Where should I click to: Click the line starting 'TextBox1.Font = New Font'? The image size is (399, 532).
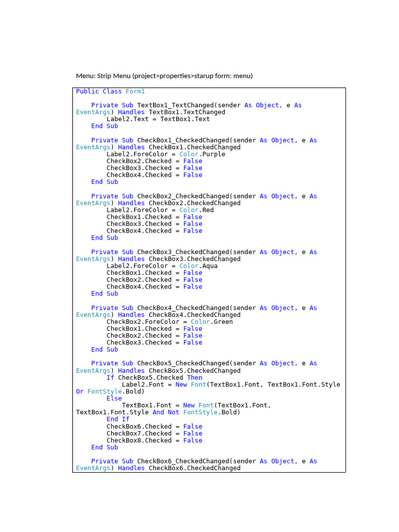point(196,406)
